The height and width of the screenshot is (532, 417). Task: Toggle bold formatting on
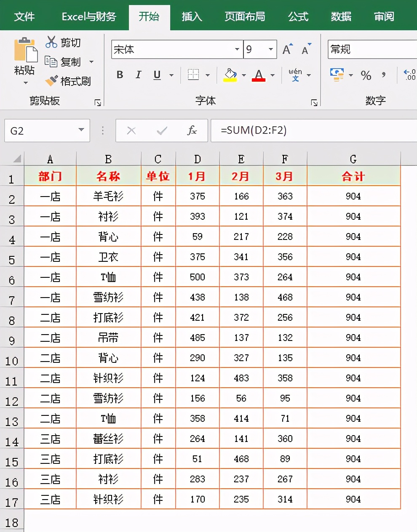point(120,75)
